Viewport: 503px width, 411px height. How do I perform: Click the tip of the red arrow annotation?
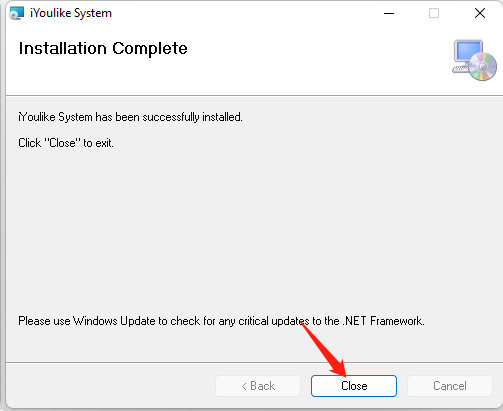pos(343,374)
